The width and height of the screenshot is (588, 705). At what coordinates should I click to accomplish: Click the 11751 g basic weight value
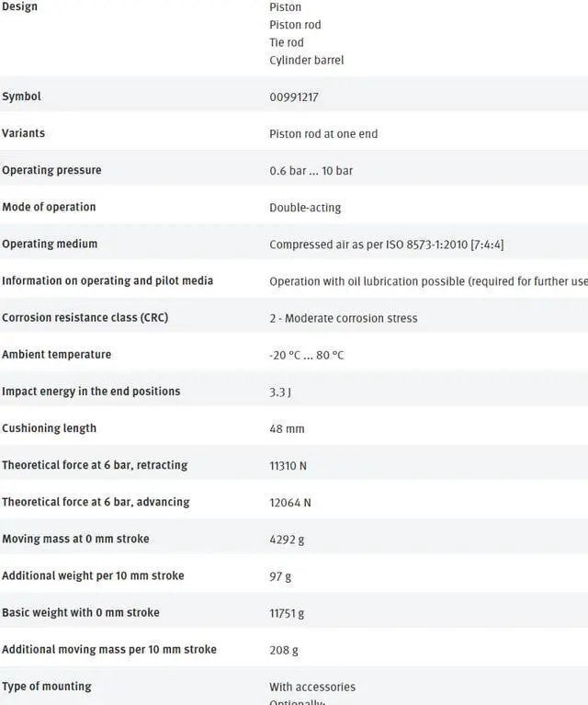[287, 613]
